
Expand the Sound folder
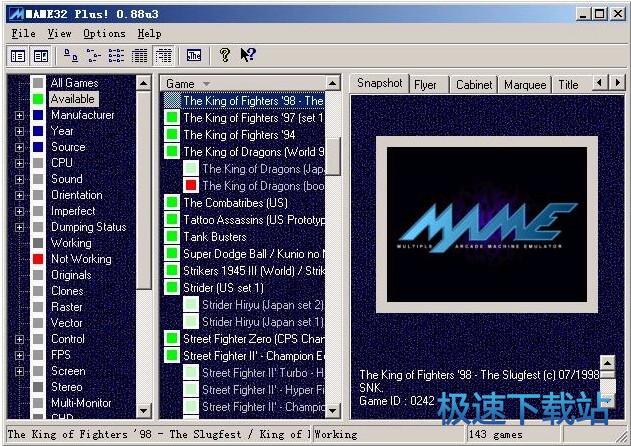tap(19, 179)
